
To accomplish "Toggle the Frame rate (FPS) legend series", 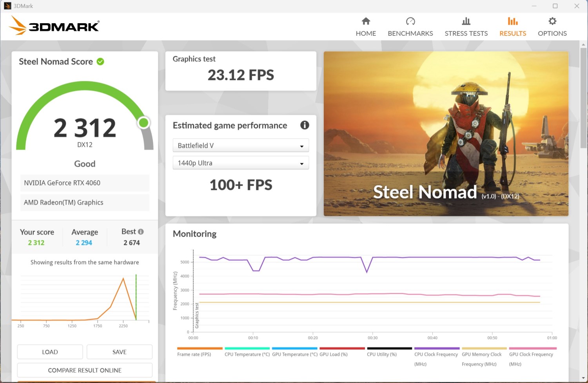I will tap(194, 354).
